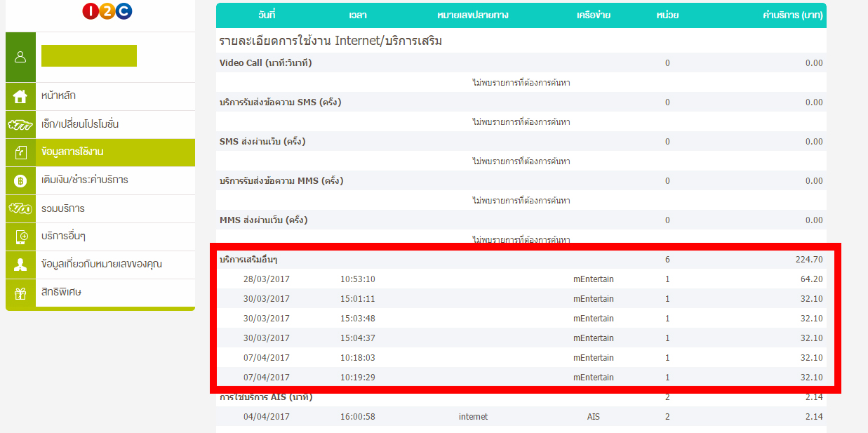Click the highlighted account name field
Image resolution: width=868 pixels, height=433 pixels.
(x=89, y=55)
